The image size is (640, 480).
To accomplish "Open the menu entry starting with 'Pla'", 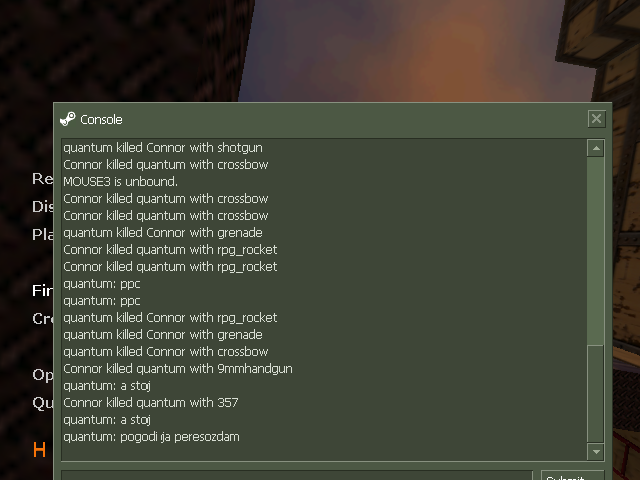I will click(42, 235).
